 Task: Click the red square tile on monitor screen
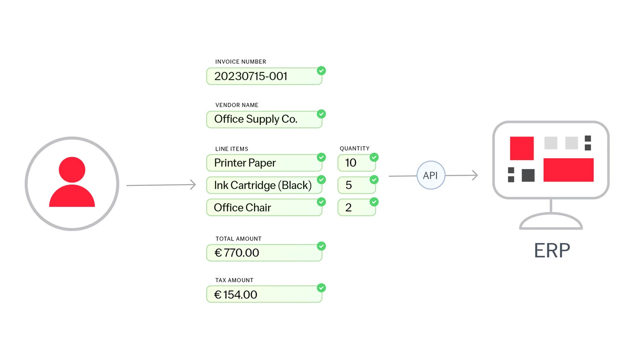[x=522, y=148]
